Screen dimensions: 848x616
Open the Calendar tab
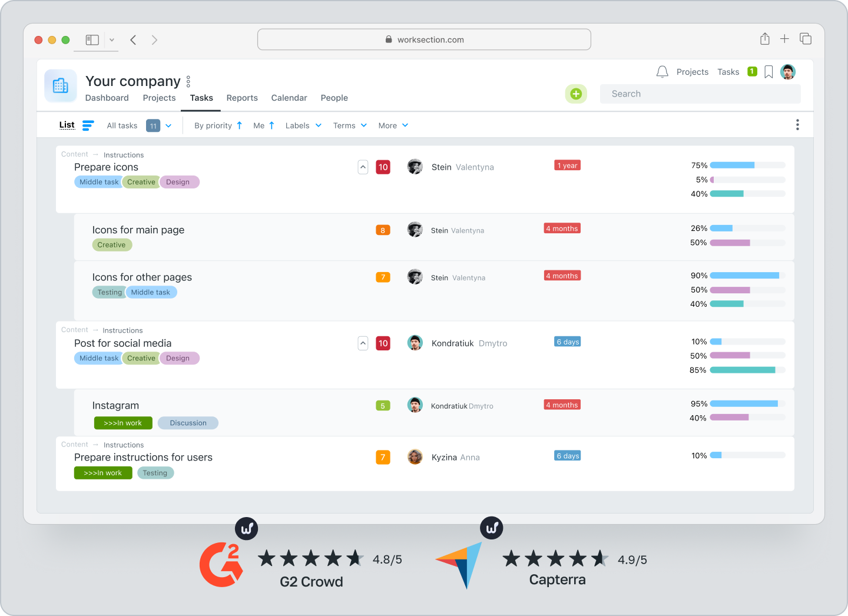click(x=289, y=98)
